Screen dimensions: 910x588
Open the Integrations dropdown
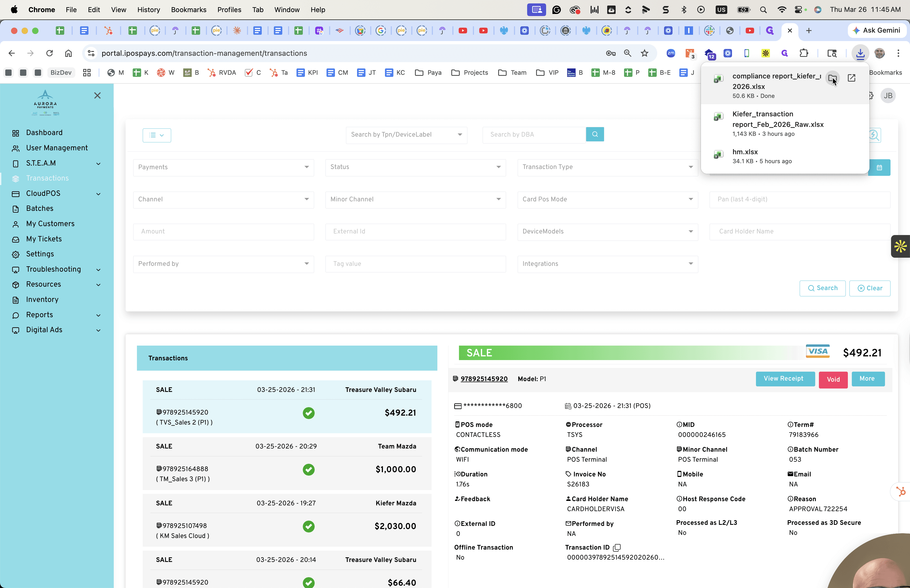(x=607, y=264)
